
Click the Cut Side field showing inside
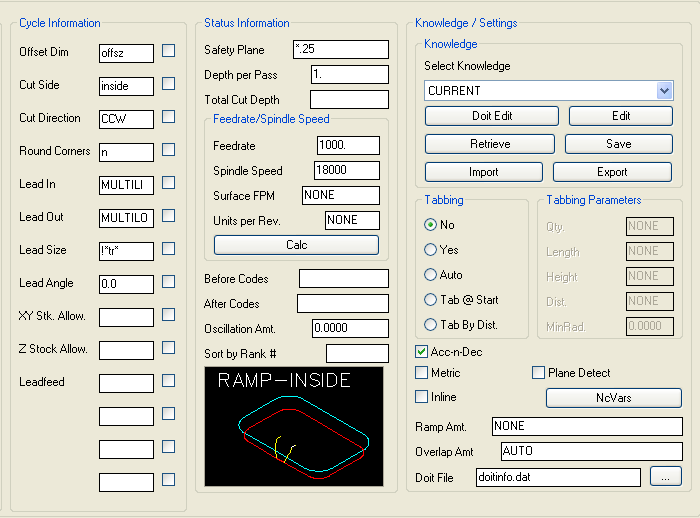[x=126, y=86]
